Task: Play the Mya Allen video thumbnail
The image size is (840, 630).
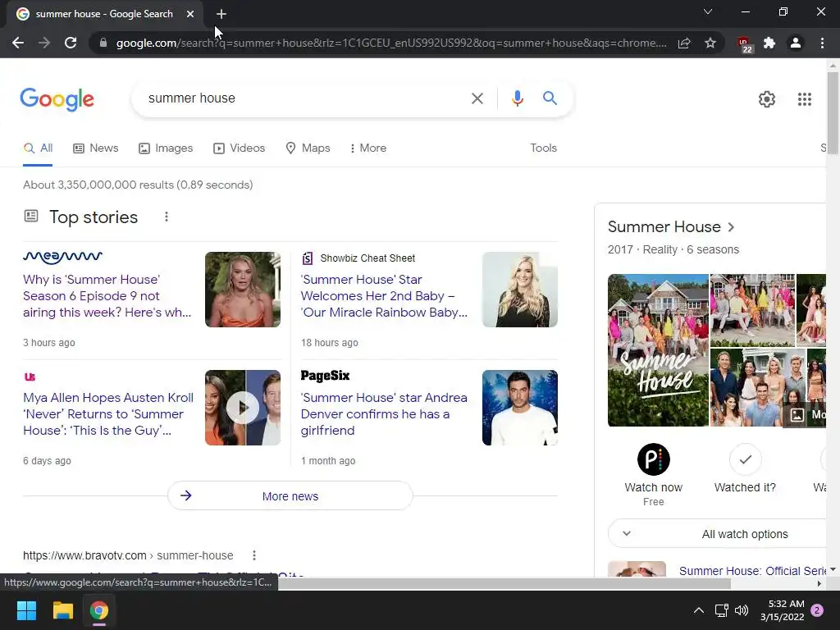Action: tap(243, 408)
